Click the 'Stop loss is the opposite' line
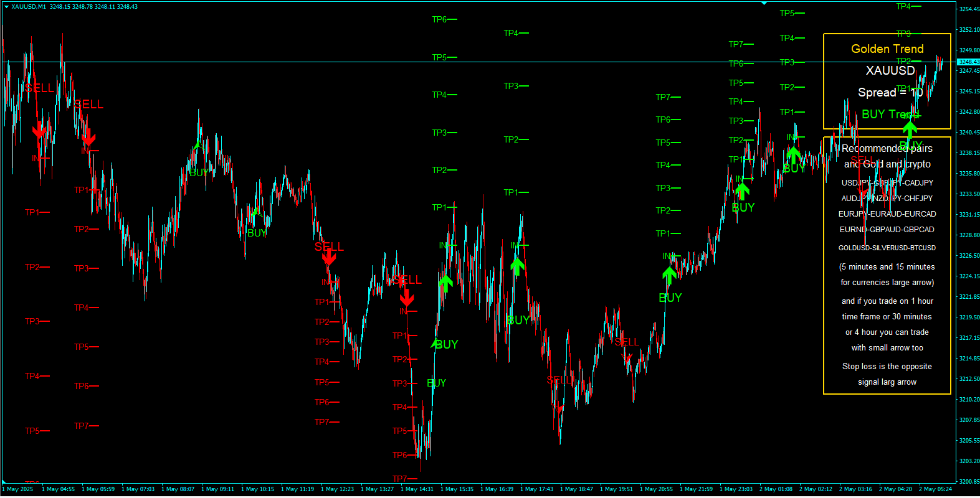The height and width of the screenshot is (498, 980). [x=887, y=366]
